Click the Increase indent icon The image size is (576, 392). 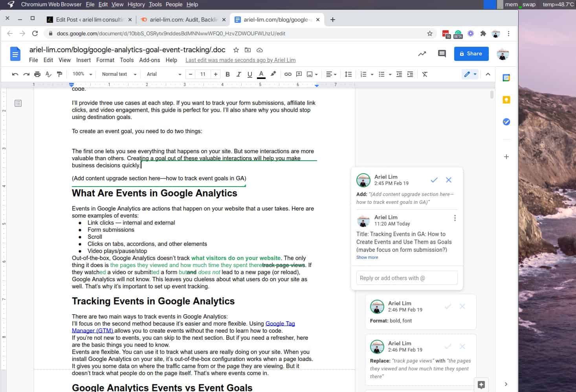click(x=410, y=74)
